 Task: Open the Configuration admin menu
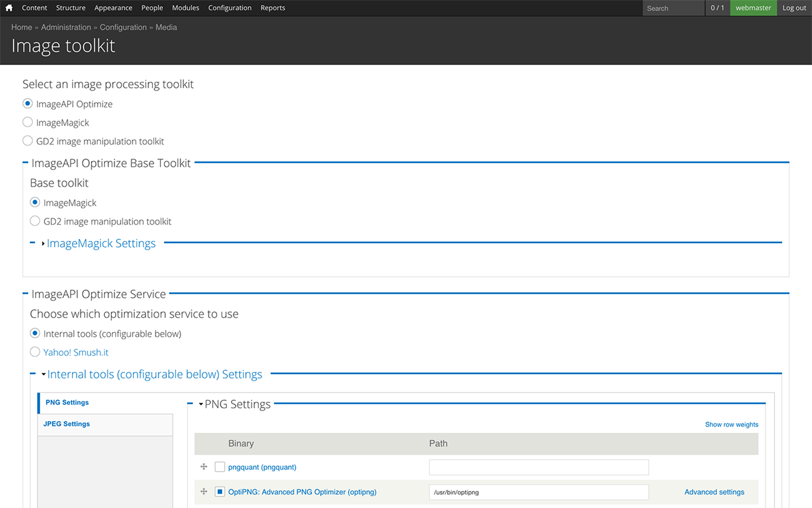click(x=230, y=8)
